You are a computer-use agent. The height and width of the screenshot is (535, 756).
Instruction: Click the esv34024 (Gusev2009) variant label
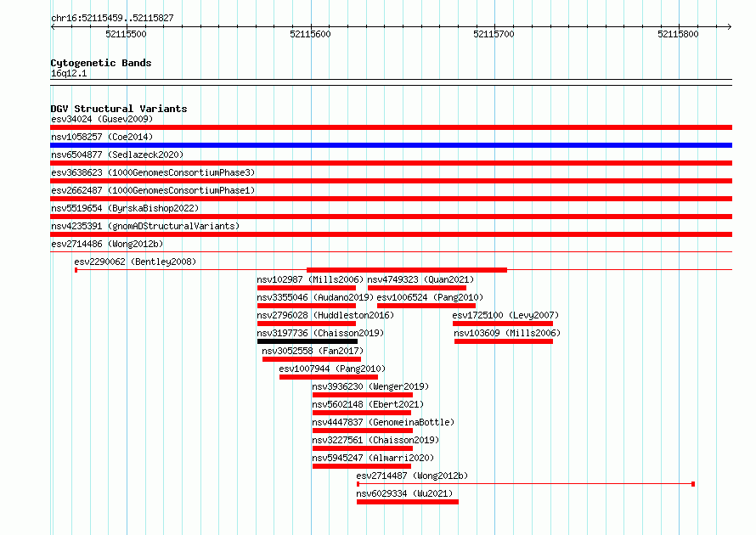102,119
